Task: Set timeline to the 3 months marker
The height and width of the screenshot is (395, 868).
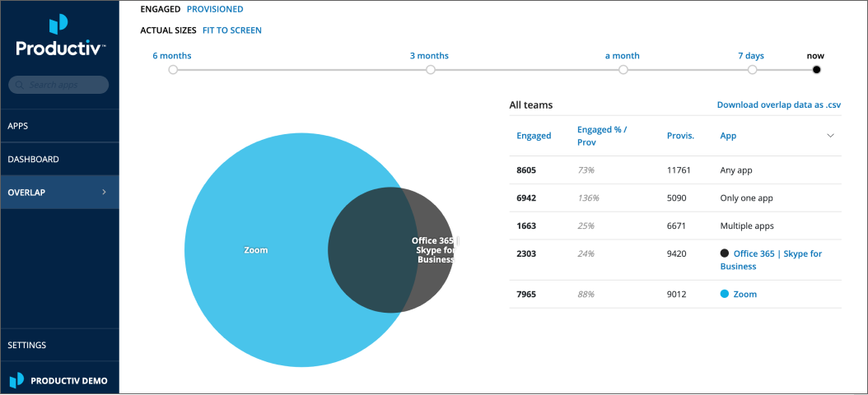Action: click(431, 70)
